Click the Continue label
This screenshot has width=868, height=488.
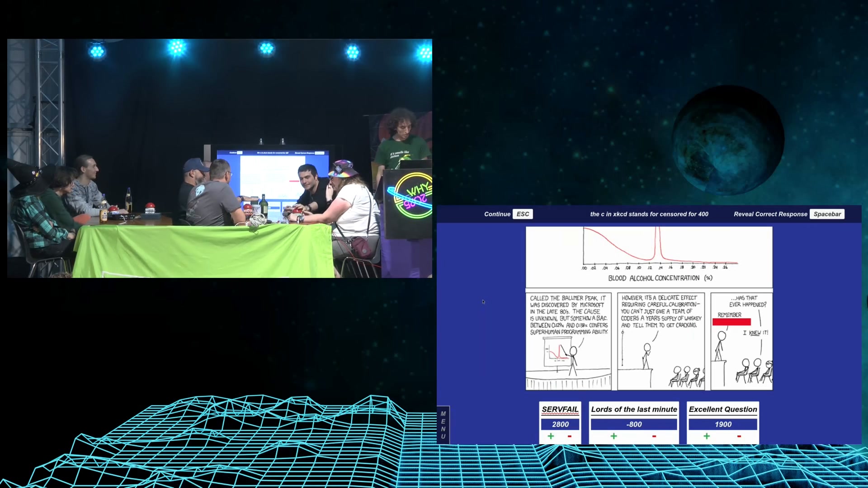pos(497,214)
